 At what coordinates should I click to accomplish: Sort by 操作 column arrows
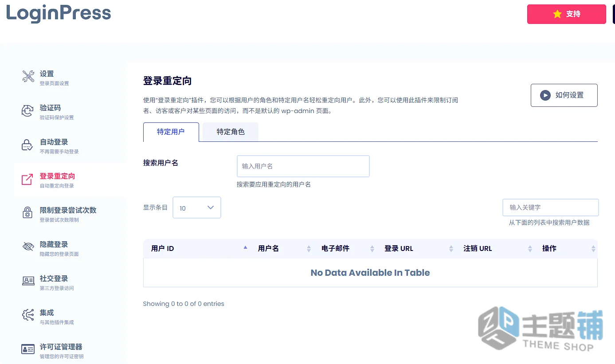pyautogui.click(x=593, y=249)
